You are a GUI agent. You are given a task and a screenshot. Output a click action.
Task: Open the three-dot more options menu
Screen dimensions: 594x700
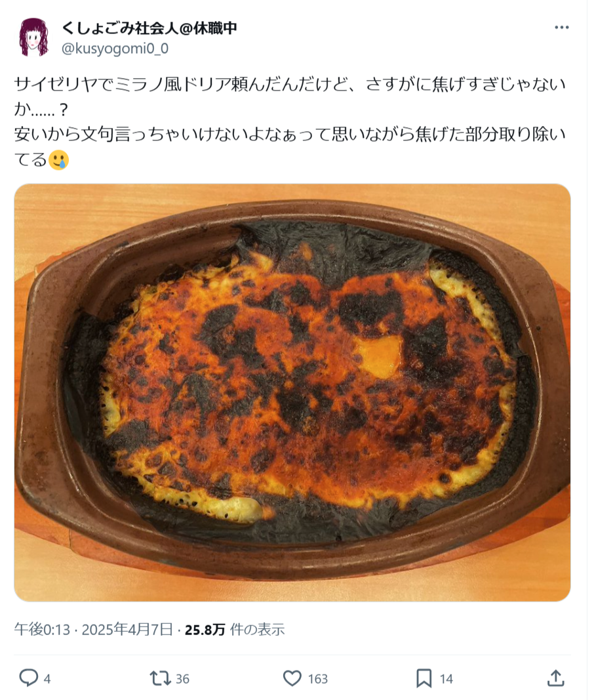pos(561,28)
